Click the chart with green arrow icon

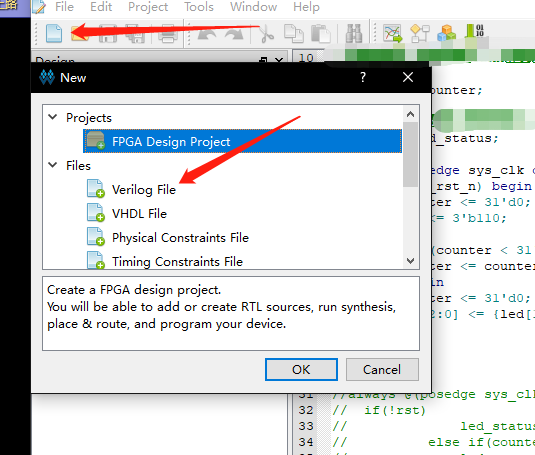[x=393, y=33]
